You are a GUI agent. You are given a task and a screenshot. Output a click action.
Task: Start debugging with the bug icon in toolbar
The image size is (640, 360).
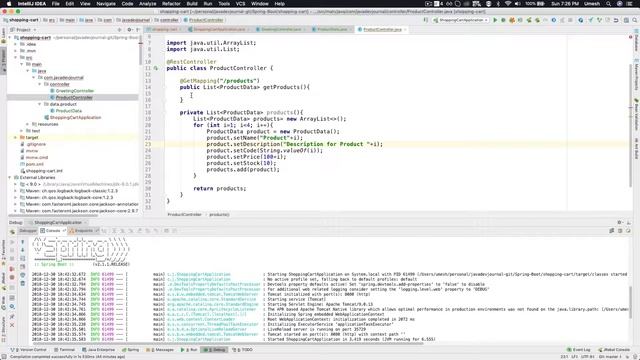[503, 20]
